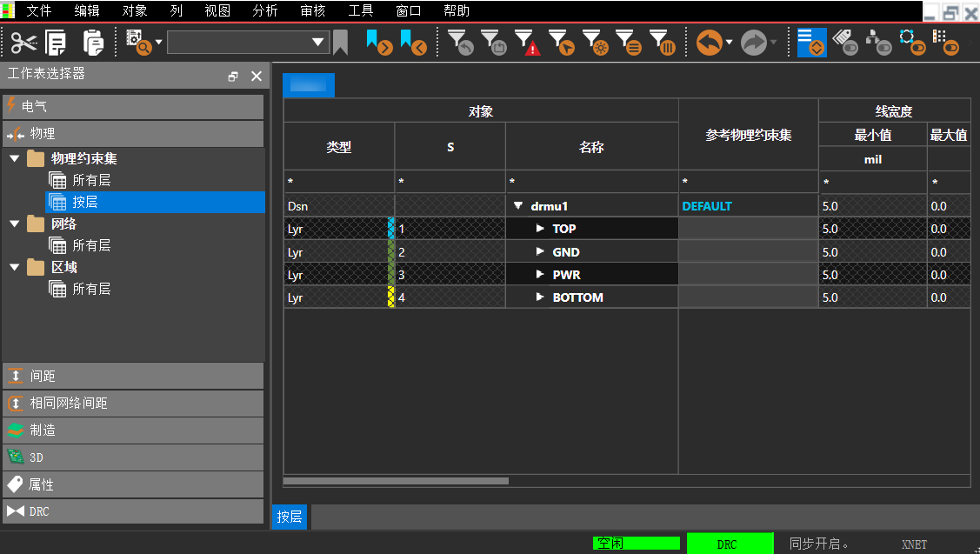The height and width of the screenshot is (554, 980).
Task: Open the 编辑 menu
Action: (x=87, y=10)
